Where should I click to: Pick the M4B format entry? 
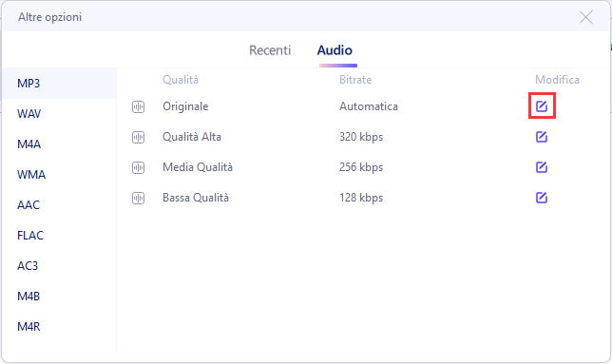tap(59, 297)
